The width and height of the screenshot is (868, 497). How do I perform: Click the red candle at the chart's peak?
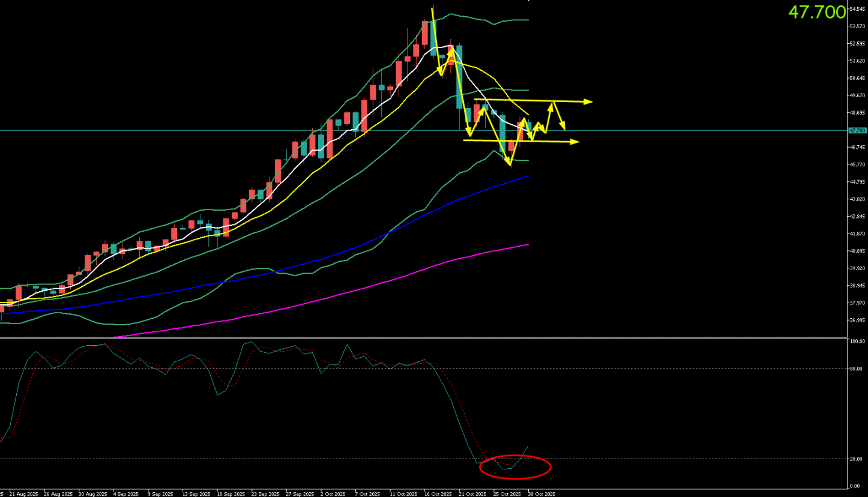click(x=425, y=34)
